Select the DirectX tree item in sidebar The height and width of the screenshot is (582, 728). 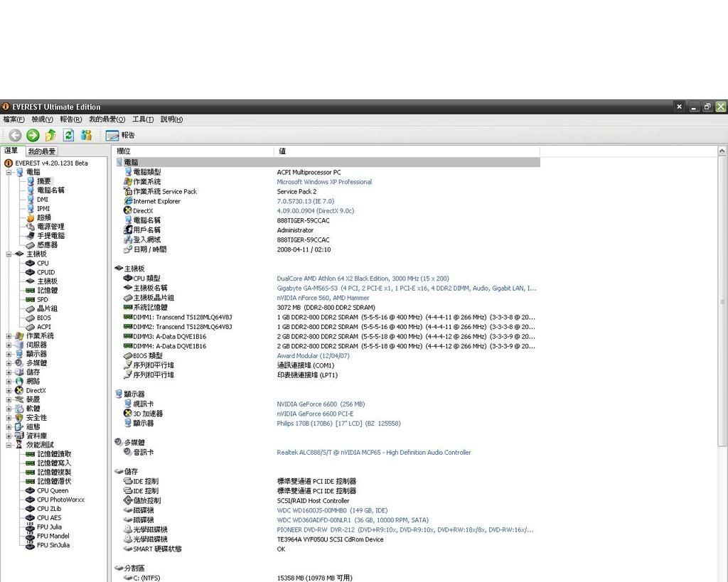click(x=36, y=390)
